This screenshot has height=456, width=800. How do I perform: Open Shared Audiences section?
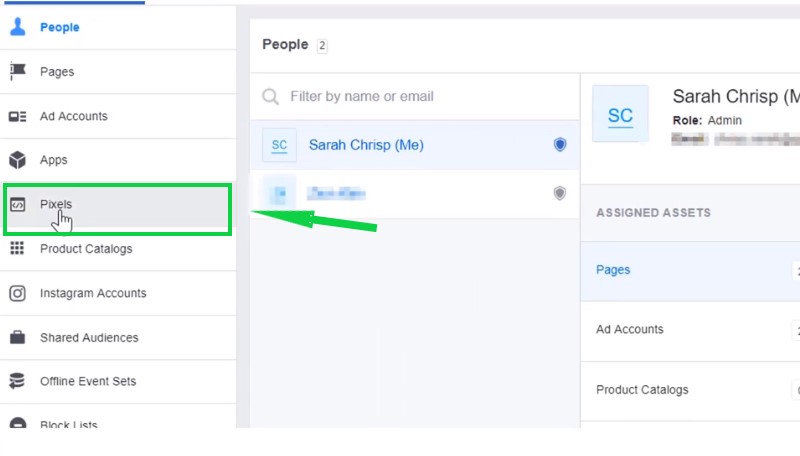pos(118,337)
